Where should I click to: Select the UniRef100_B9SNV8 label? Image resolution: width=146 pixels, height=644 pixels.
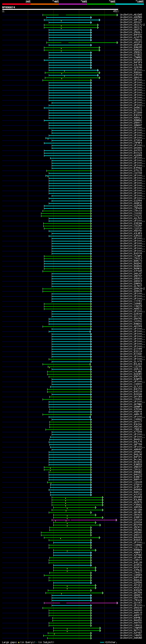tap(131, 60)
